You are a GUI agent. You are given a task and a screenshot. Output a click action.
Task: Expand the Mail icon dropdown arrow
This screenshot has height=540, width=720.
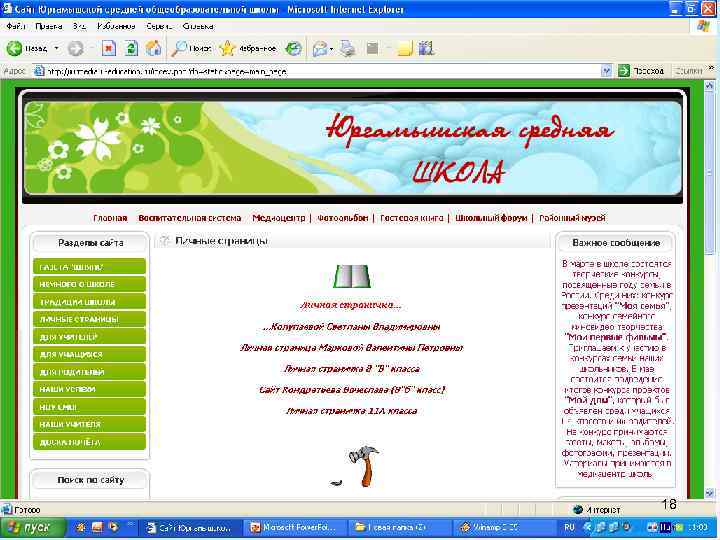[331, 49]
